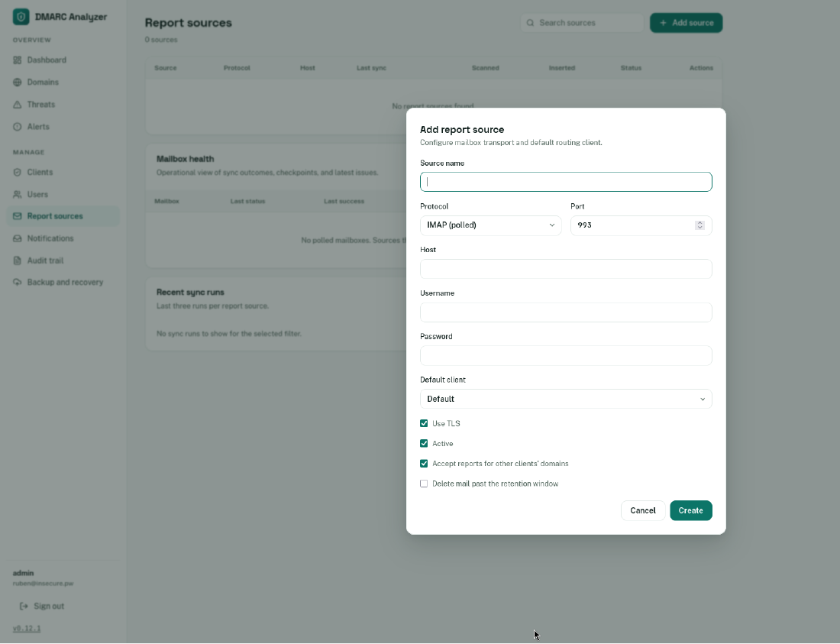Click the Scanned column header
The image size is (840, 644).
pyautogui.click(x=486, y=68)
